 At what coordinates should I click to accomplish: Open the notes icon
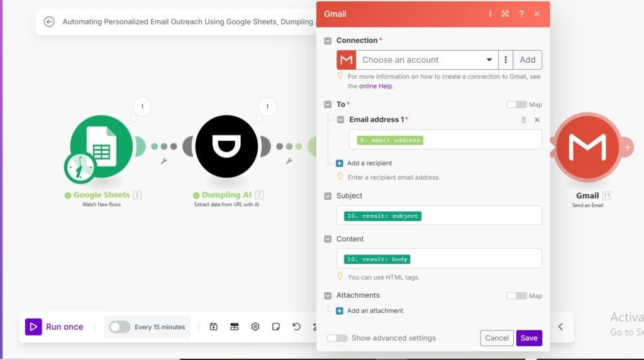point(276,327)
